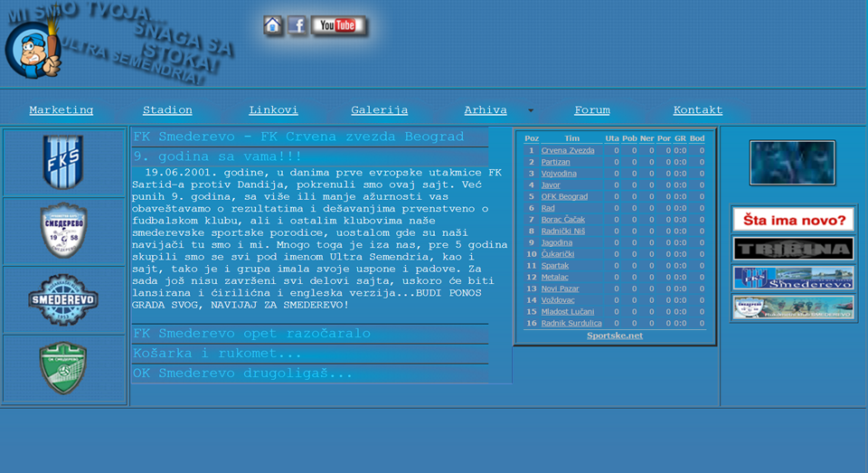This screenshot has height=473, width=868.
Task: Open the Marketing menu item
Action: 61,110
